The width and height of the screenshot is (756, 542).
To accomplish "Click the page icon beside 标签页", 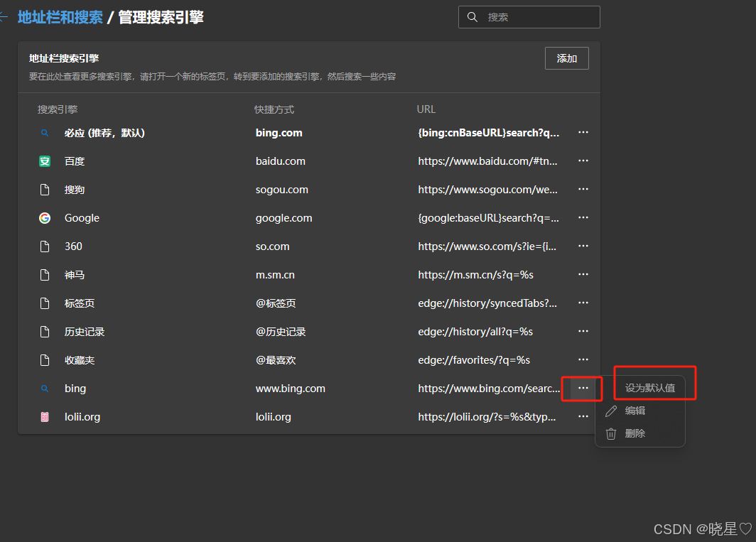I will [x=45, y=303].
